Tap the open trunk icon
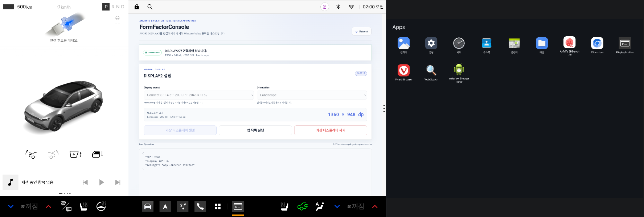644x217 pixels. (x=31, y=154)
